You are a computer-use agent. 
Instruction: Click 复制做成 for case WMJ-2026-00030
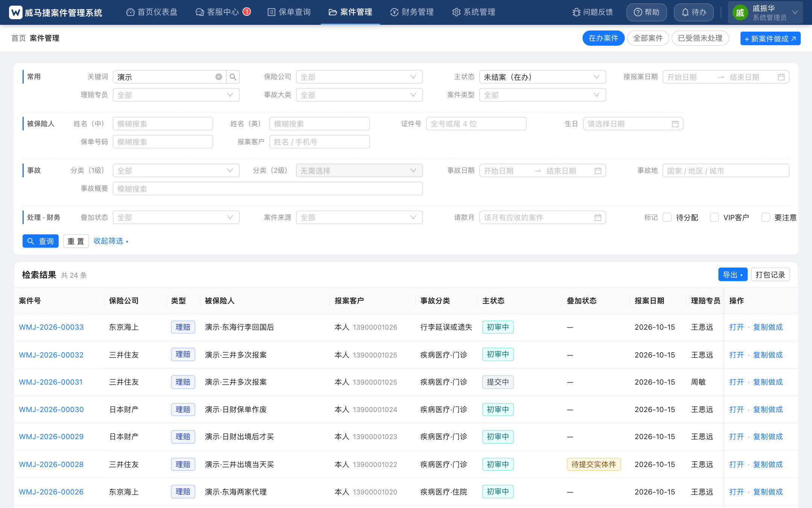pos(768,409)
